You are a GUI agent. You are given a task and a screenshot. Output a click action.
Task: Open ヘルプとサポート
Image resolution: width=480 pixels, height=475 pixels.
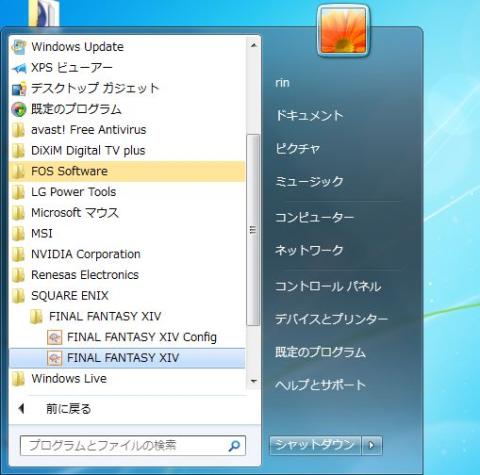tap(321, 385)
